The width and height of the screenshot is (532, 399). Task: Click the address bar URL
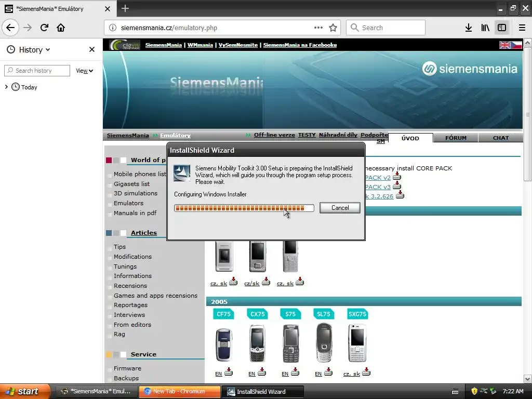click(x=169, y=28)
